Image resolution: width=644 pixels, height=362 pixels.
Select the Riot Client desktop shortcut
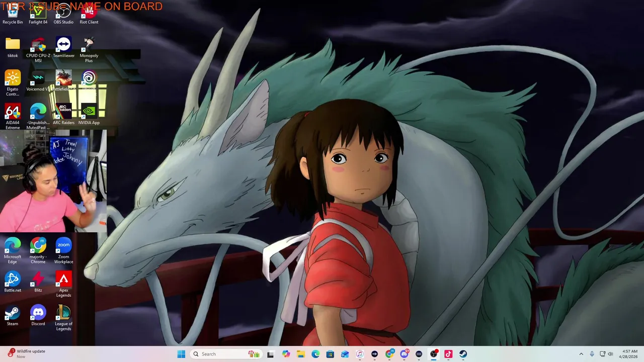point(89,14)
